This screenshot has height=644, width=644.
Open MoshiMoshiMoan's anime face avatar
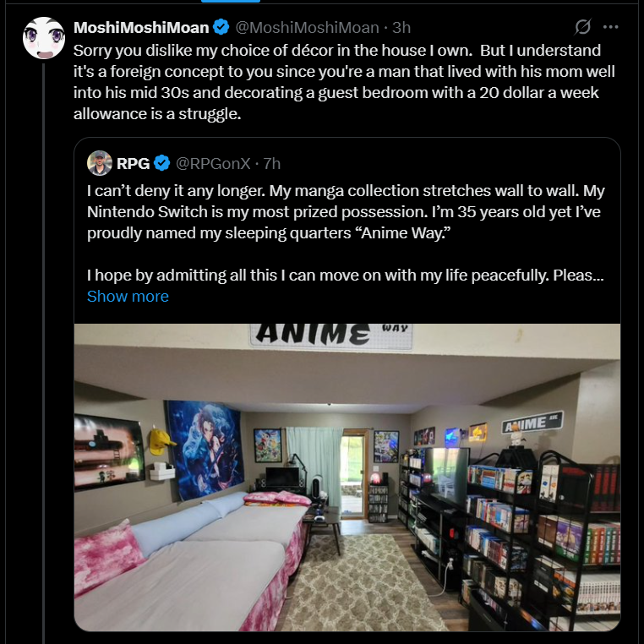(44, 38)
